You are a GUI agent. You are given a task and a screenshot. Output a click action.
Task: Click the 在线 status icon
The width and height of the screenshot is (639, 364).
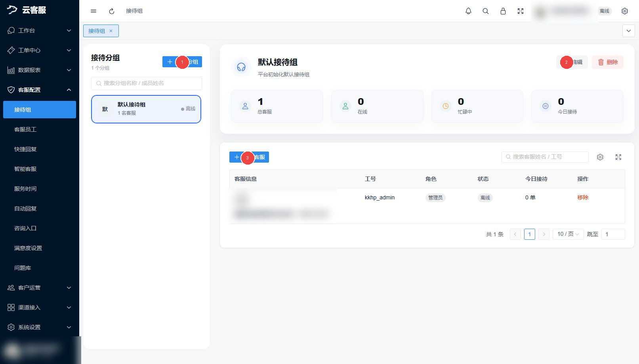(345, 106)
